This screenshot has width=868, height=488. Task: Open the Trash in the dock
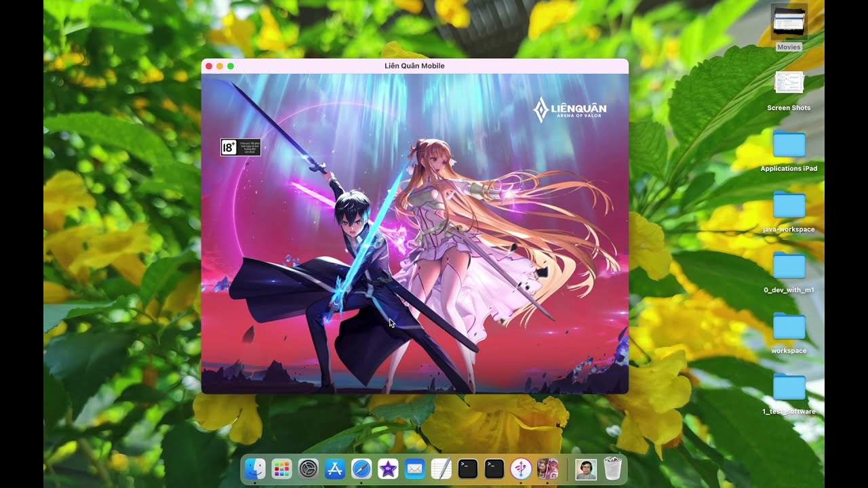click(x=612, y=469)
